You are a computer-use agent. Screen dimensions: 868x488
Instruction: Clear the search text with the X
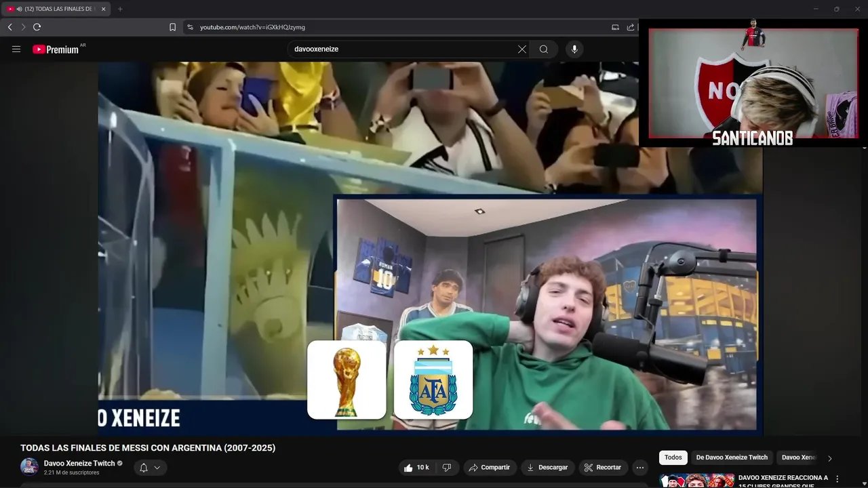point(522,49)
